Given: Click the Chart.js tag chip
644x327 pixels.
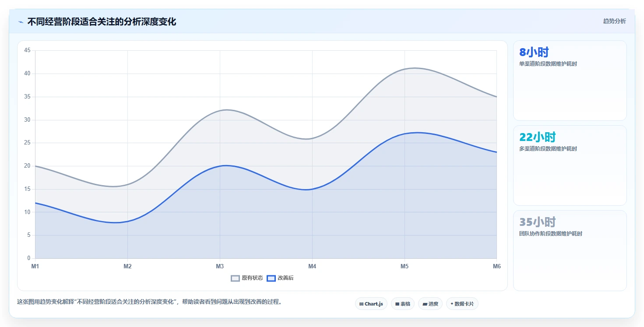Looking at the screenshot, I should (x=371, y=304).
